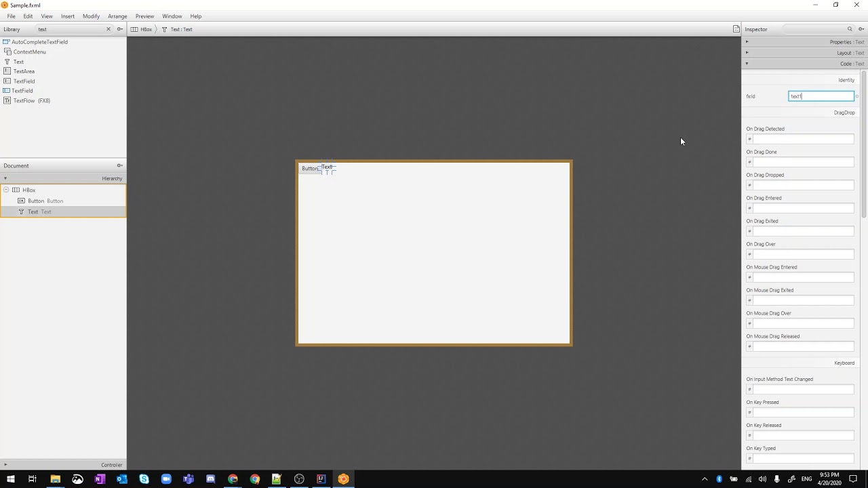Open the Help menu

196,16
